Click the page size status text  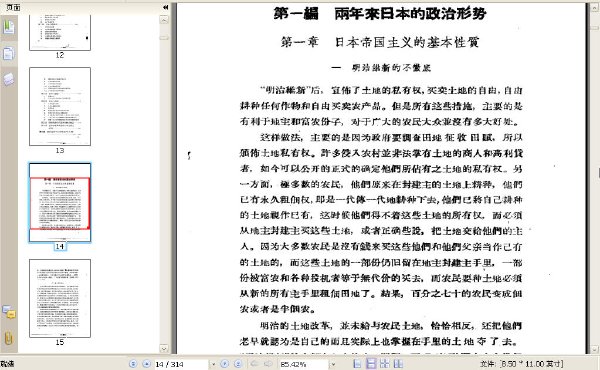click(x=521, y=364)
